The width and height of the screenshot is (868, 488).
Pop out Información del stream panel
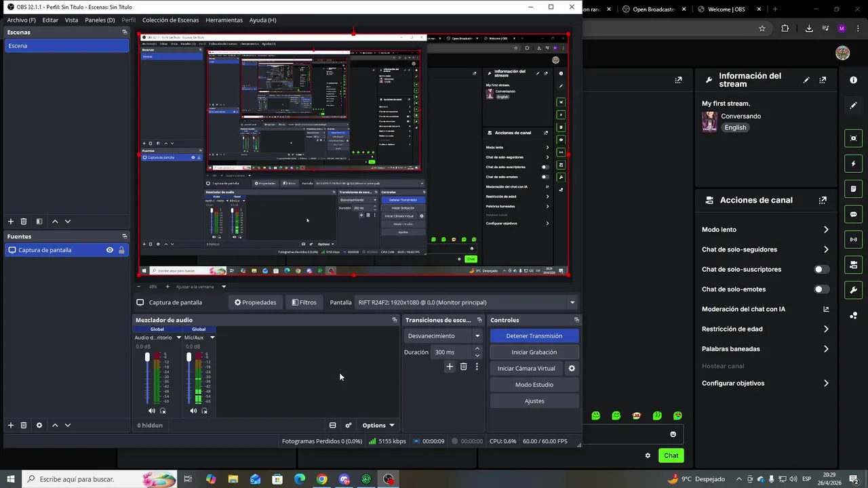click(x=823, y=80)
